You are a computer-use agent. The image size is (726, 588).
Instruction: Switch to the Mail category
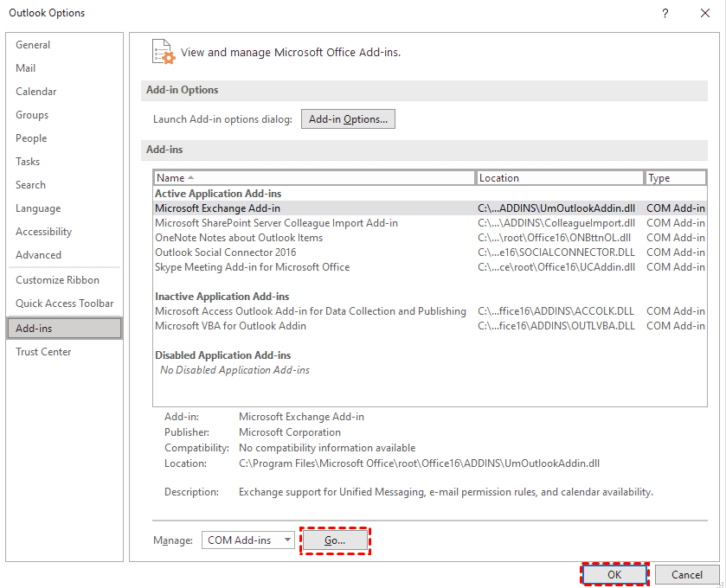25,68
